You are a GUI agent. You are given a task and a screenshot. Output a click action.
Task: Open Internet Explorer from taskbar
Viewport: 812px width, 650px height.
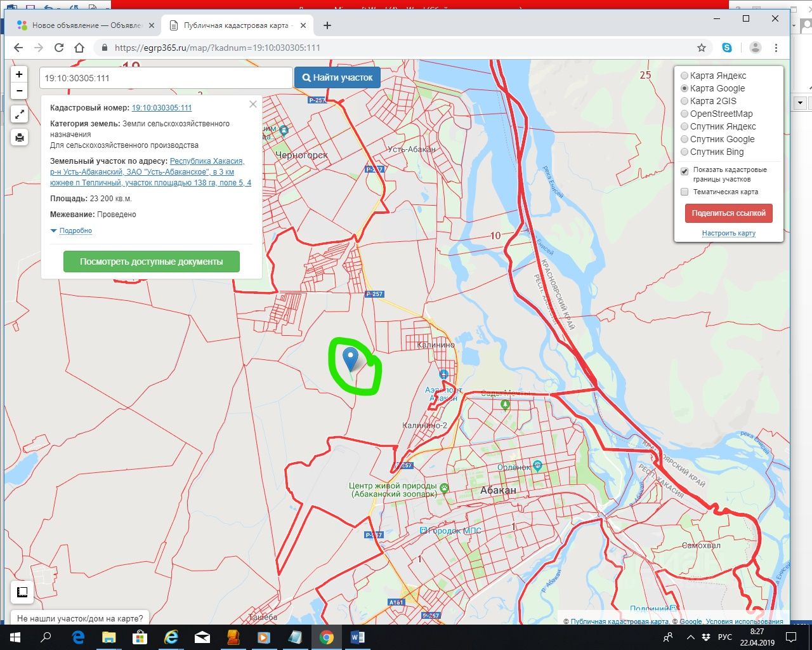tap(171, 637)
